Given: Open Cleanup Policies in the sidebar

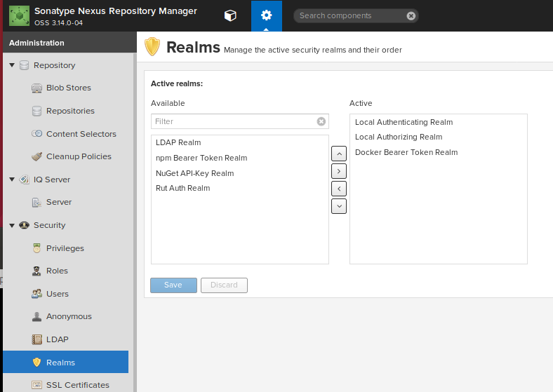Looking at the screenshot, I should point(79,156).
